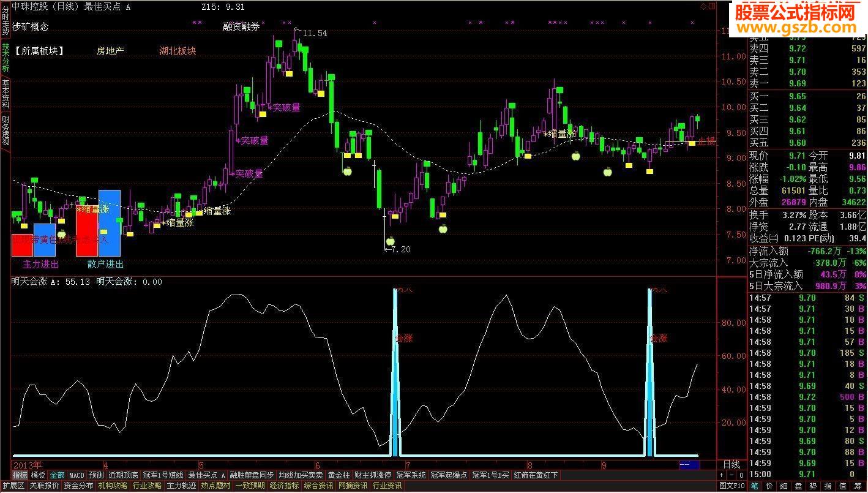This screenshot has height=493, width=868.
Task: Open the 分时走势 side tab
Action: tap(5, 20)
